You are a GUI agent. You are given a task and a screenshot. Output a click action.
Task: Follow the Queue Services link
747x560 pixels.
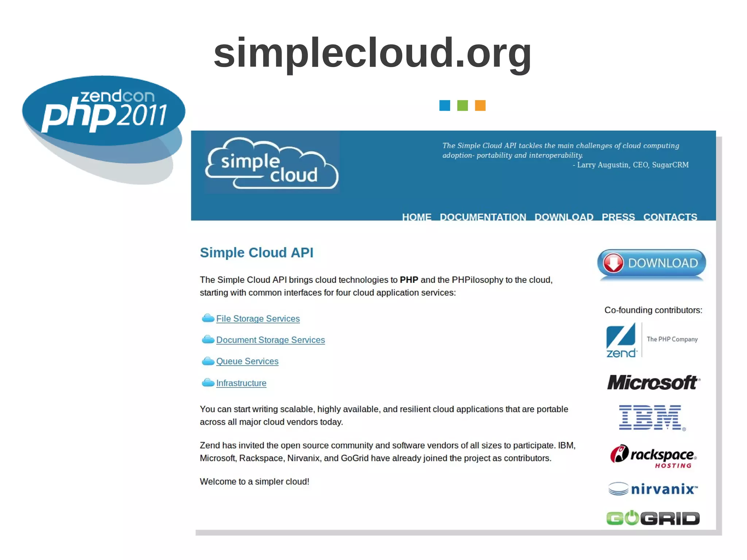(x=247, y=361)
